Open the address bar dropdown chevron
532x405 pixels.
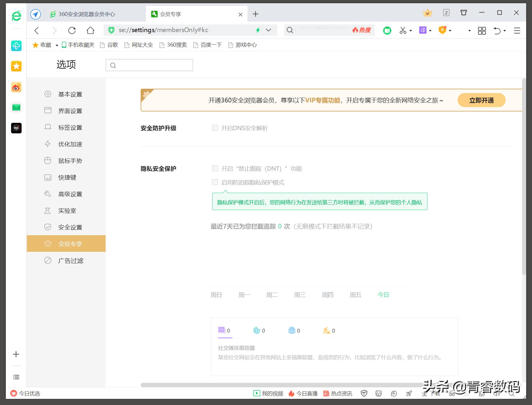point(268,30)
